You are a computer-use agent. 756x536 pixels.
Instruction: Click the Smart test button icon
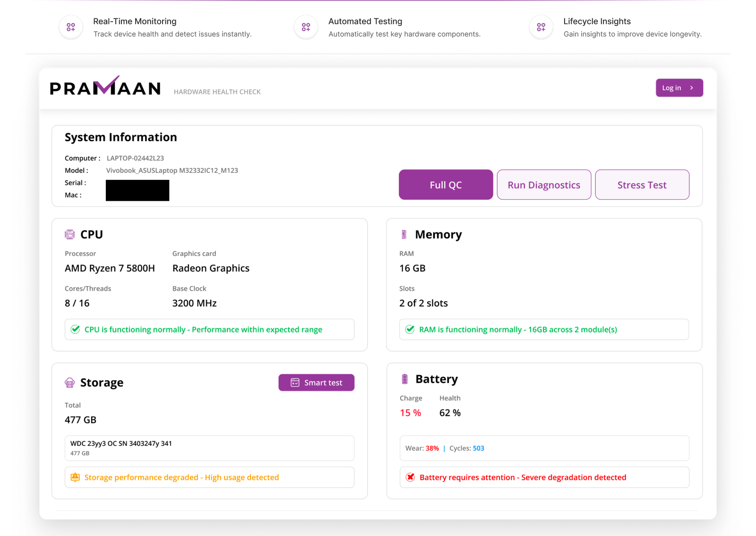click(294, 383)
